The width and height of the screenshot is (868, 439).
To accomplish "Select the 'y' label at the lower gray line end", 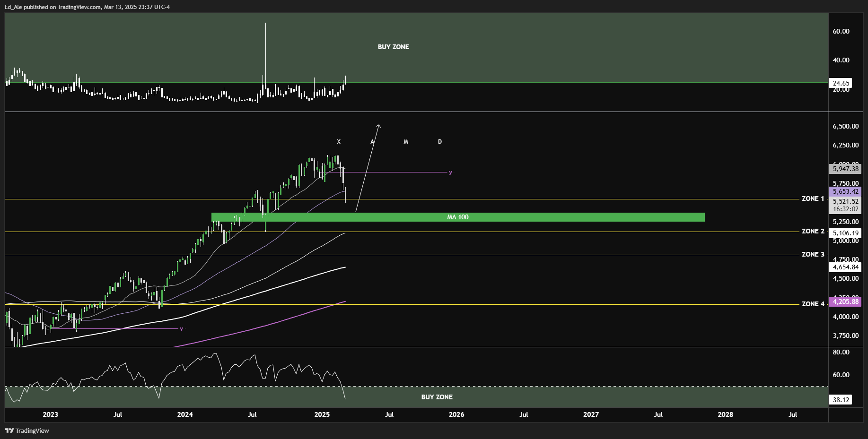I will coord(181,328).
